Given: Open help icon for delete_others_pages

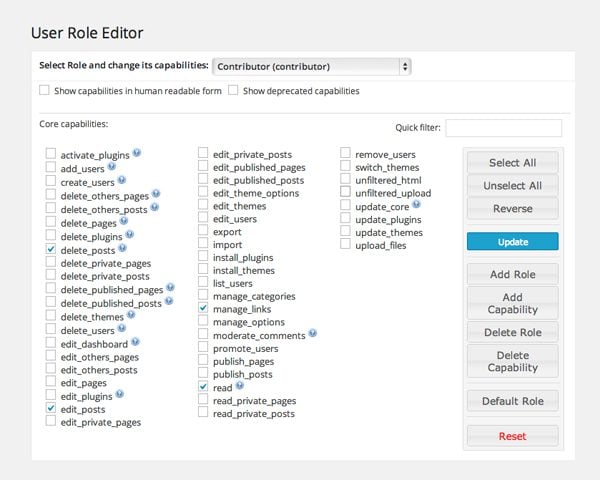Looking at the screenshot, I should coord(156,193).
